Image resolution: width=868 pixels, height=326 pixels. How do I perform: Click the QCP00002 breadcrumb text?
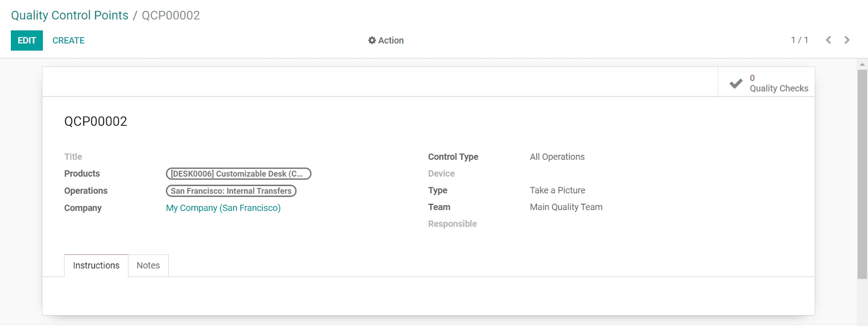(171, 15)
